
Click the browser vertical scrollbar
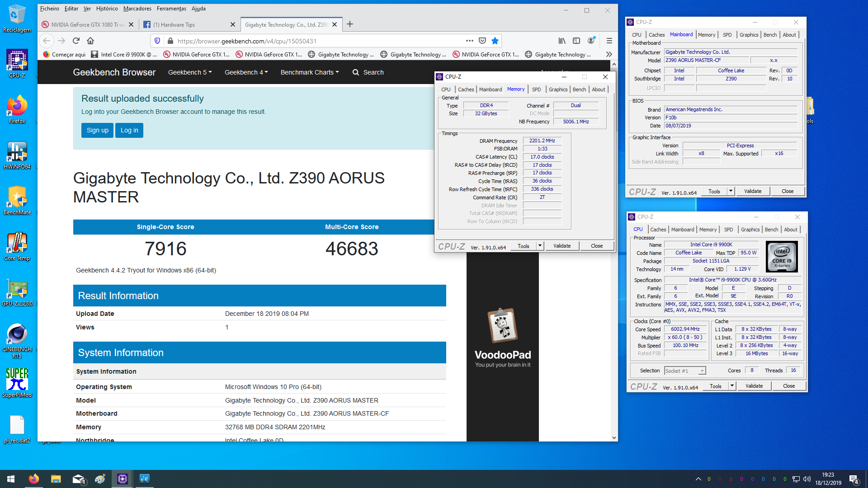(614, 251)
